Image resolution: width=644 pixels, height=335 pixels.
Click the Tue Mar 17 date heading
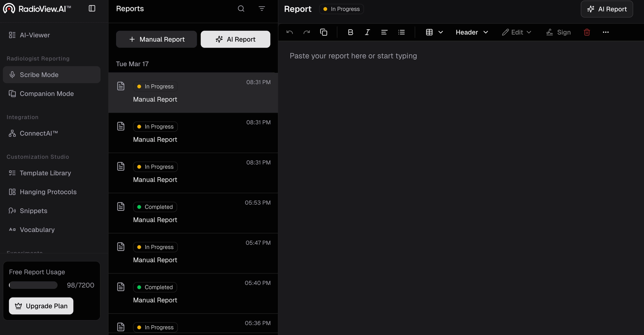[x=132, y=64]
